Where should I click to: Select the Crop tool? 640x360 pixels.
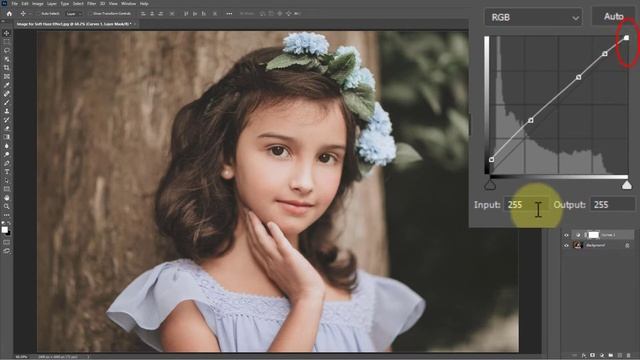7,68
